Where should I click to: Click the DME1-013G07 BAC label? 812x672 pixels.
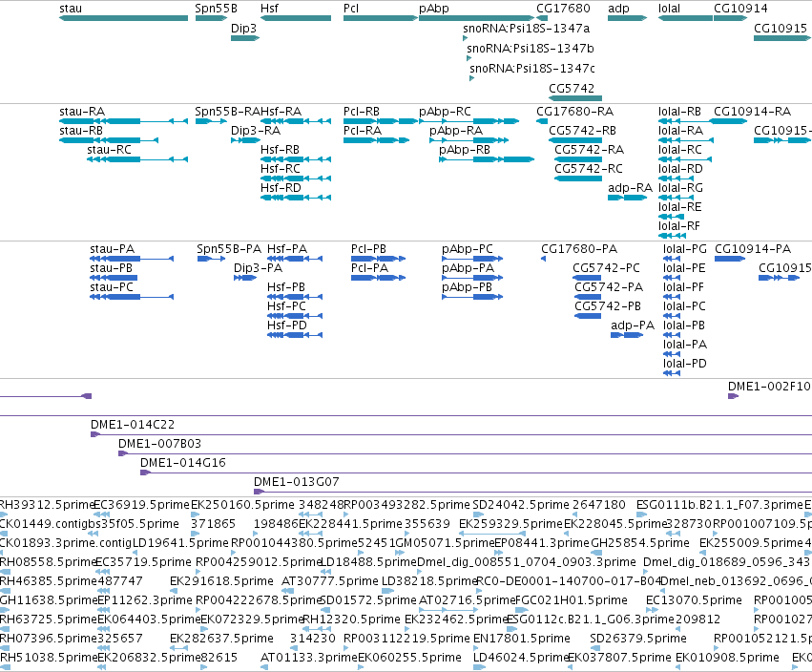[x=296, y=482]
